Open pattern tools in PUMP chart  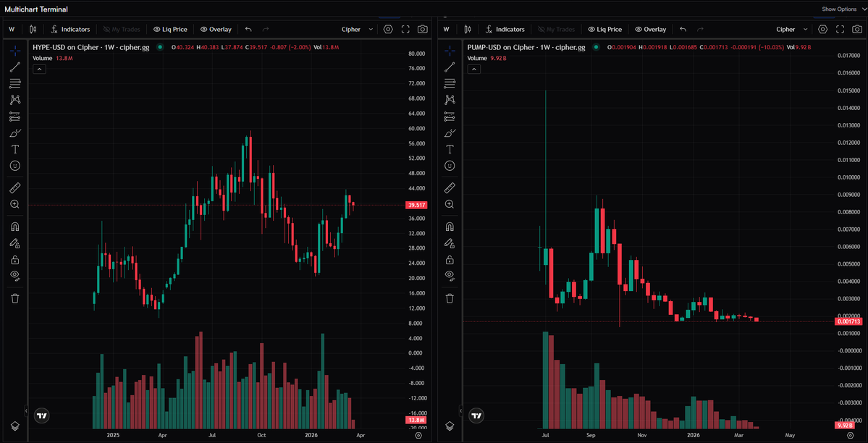[x=450, y=100]
